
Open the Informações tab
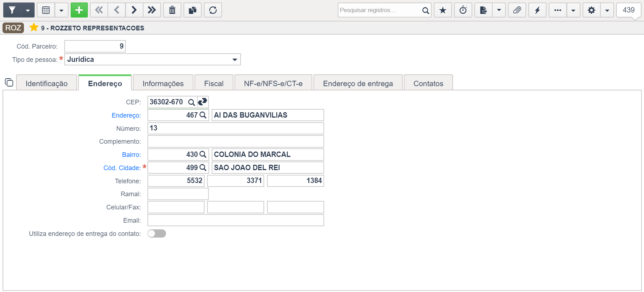(x=163, y=83)
